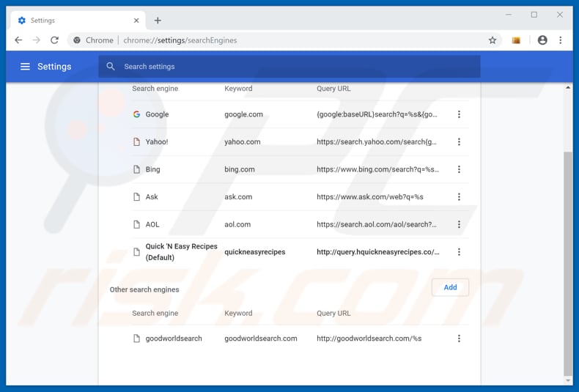579x392 pixels.
Task: Click the page icon beside Yahoo!
Action: click(136, 141)
